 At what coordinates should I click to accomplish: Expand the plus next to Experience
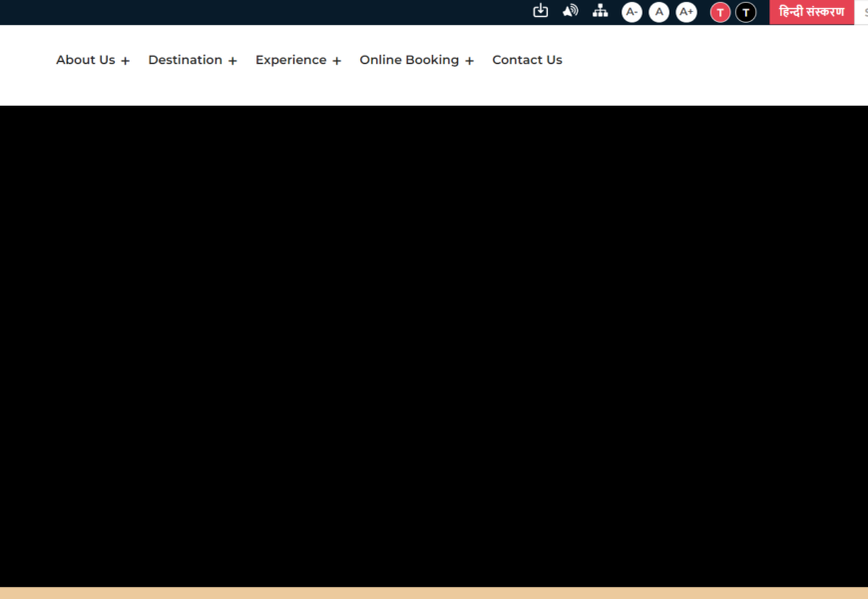[336, 61]
